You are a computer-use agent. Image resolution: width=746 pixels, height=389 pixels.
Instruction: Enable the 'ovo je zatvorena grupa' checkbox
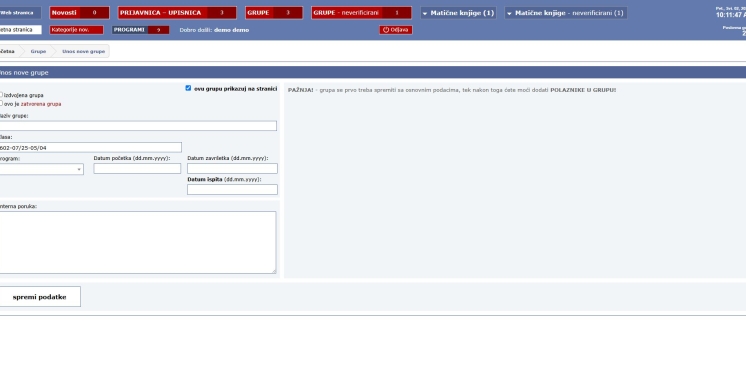click(1, 103)
